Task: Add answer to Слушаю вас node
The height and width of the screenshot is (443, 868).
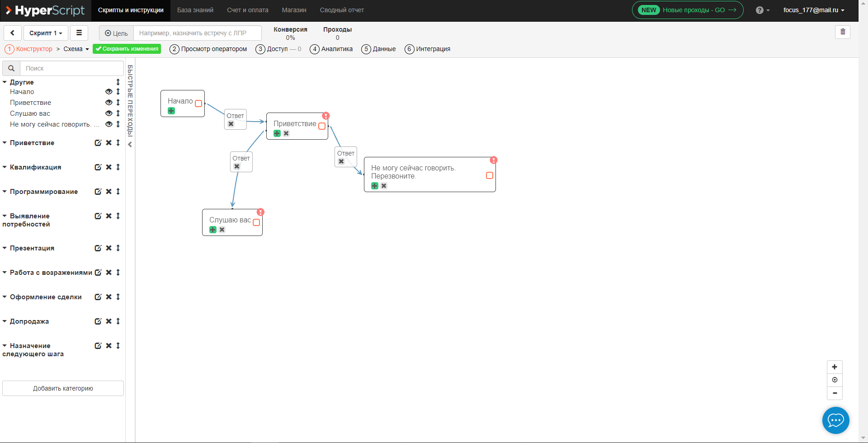Action: (x=213, y=230)
